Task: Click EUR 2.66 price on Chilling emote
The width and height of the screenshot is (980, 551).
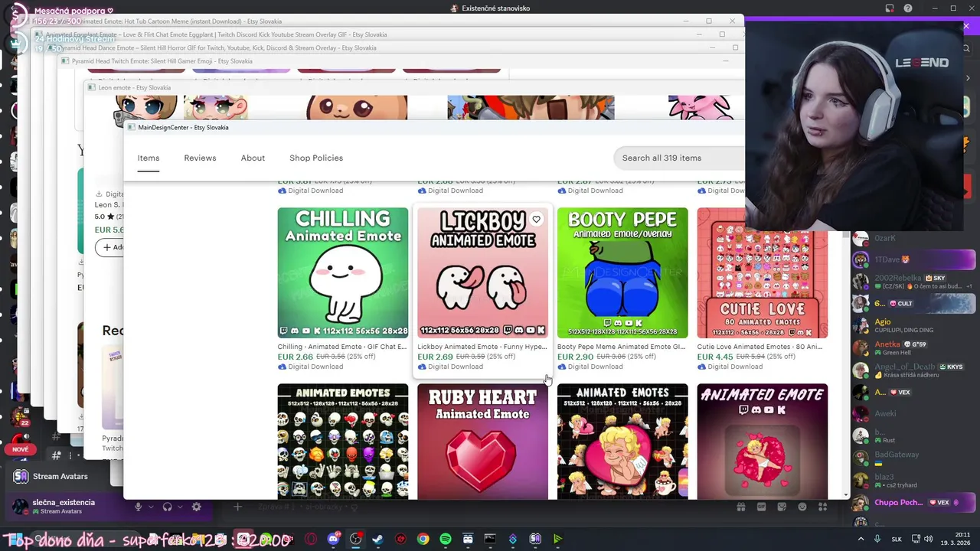Action: (x=296, y=357)
